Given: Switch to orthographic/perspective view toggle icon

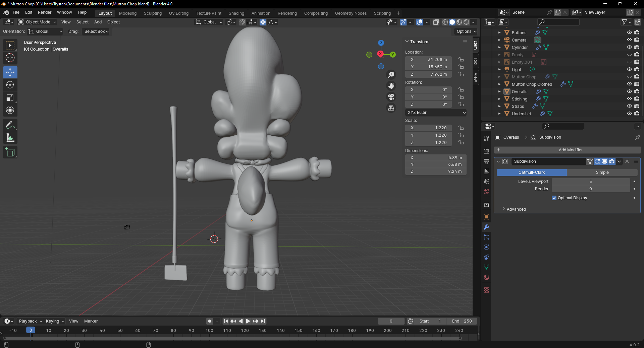Looking at the screenshot, I should [391, 108].
